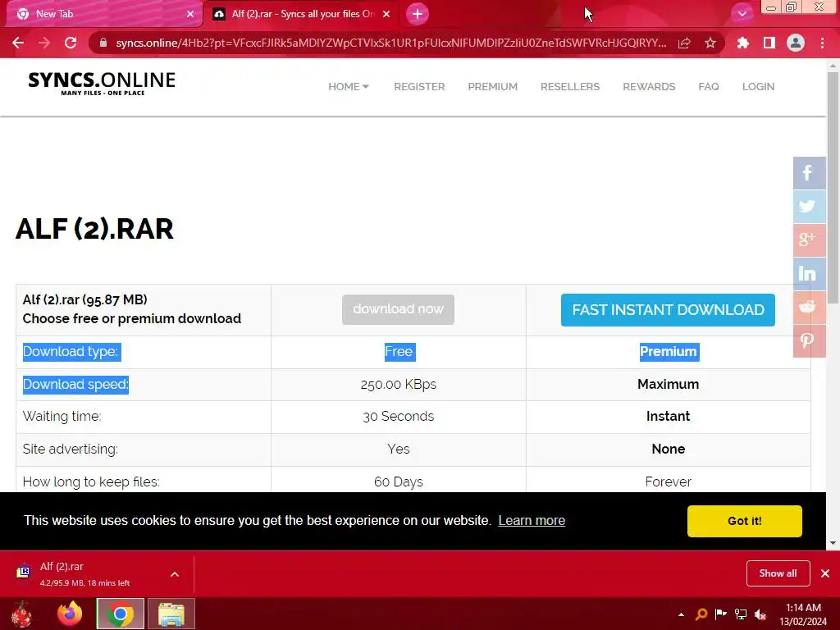Screen dimensions: 840x630
Task: Click FAST INSTANT DOWNLOAD button
Action: [668, 309]
